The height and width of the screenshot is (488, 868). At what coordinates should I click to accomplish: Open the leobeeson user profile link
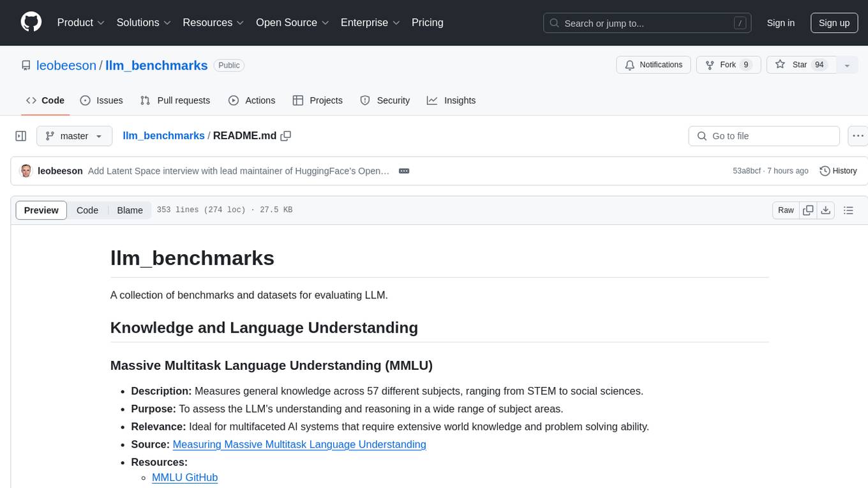[x=66, y=65]
